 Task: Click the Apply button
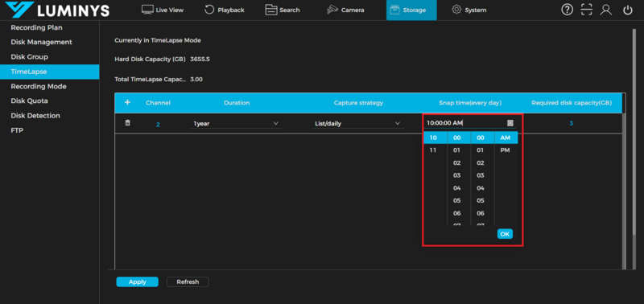(137, 281)
